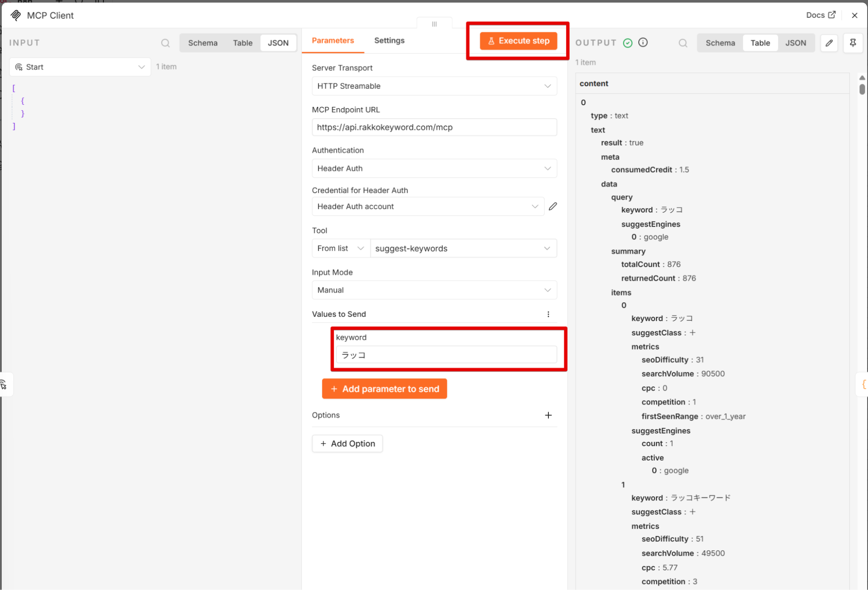Click the panel drag handle
Image resolution: width=868 pixels, height=590 pixels.
click(434, 24)
